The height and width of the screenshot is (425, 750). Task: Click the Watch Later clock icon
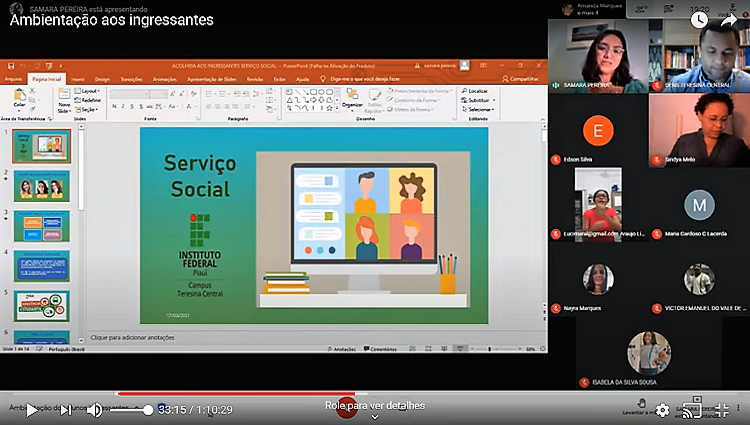click(x=699, y=20)
